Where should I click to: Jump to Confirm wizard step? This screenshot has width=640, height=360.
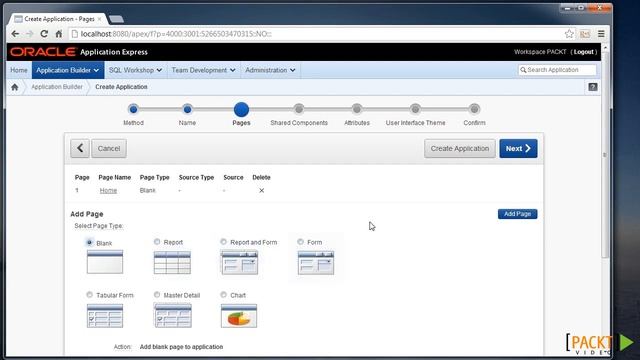(474, 109)
